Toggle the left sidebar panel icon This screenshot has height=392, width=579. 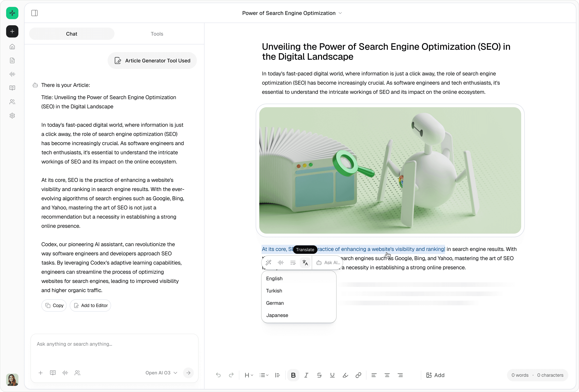[x=34, y=13]
